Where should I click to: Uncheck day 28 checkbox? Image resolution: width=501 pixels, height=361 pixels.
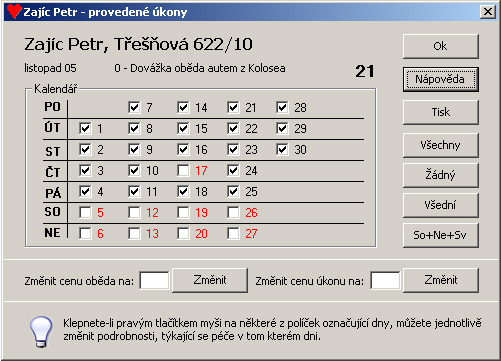click(x=282, y=107)
